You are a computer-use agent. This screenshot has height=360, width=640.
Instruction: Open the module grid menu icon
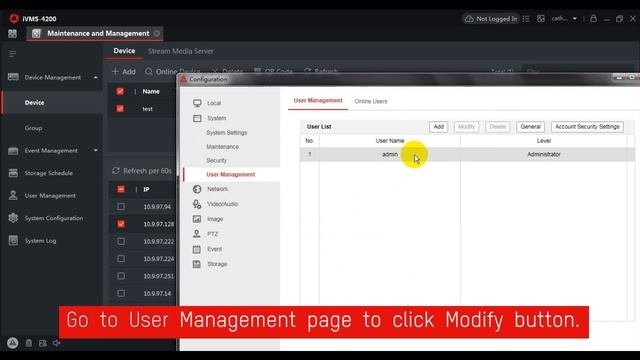coord(12,33)
